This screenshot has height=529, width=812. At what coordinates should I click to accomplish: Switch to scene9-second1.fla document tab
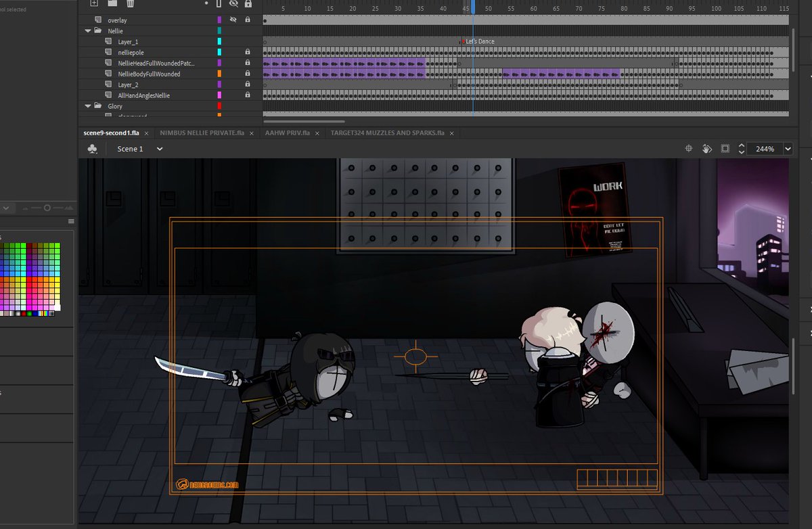pyautogui.click(x=112, y=133)
